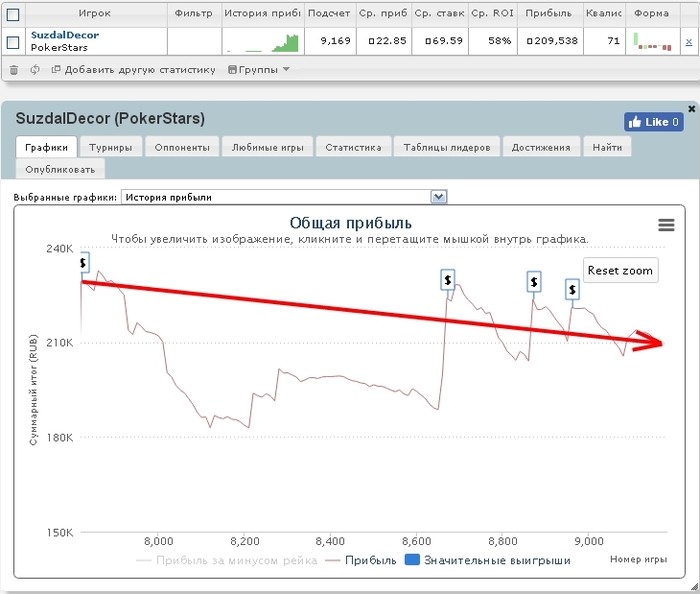
Task: Sort by Подсчет column header
Action: [x=329, y=13]
